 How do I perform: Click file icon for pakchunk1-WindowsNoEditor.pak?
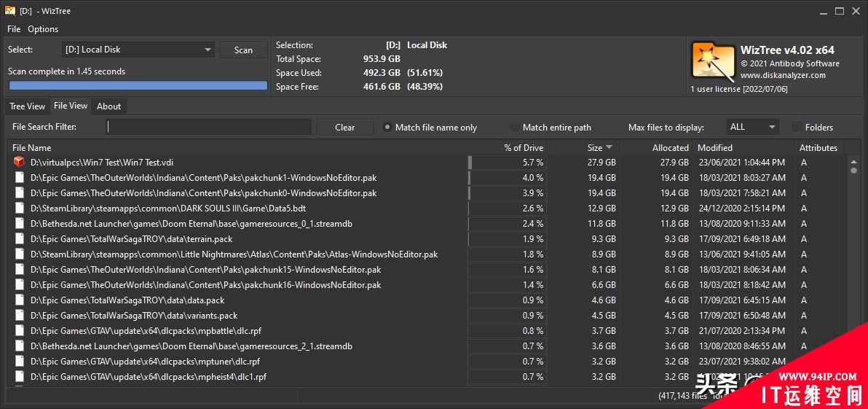click(x=20, y=178)
